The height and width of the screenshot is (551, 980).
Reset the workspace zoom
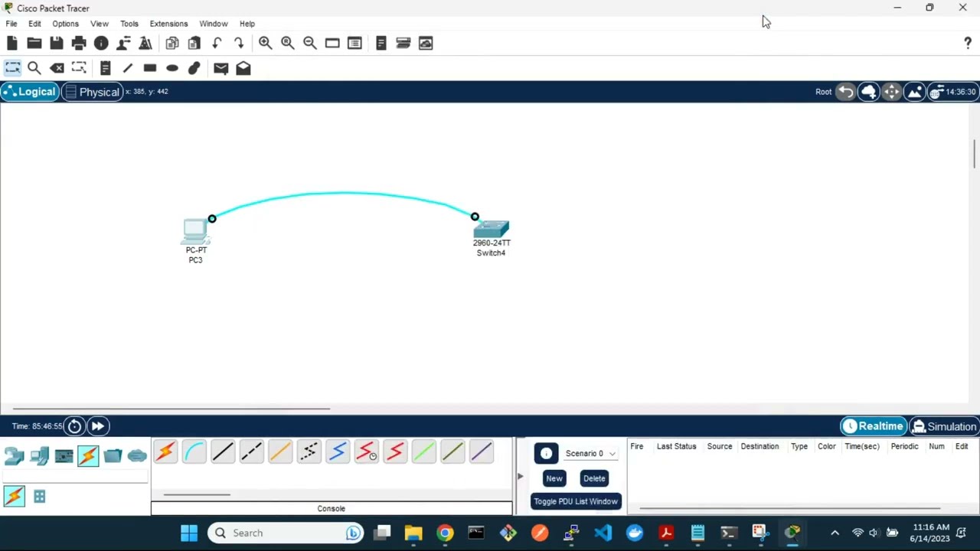[287, 43]
